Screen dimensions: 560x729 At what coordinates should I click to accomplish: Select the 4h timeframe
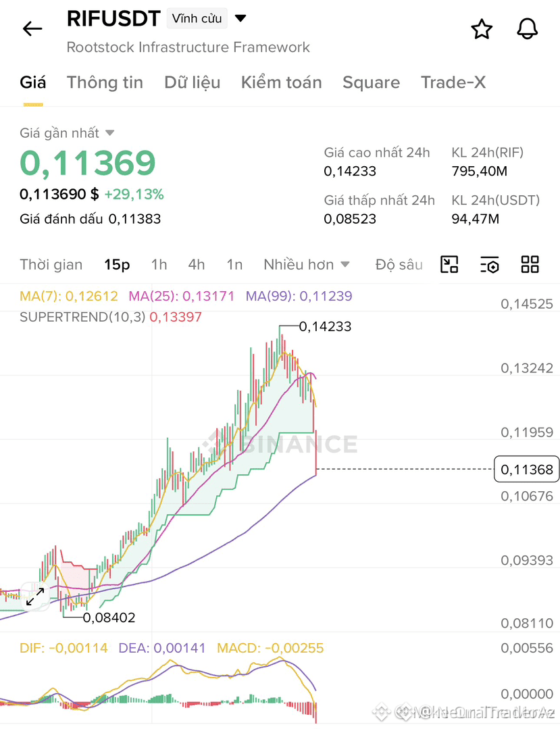(x=197, y=265)
